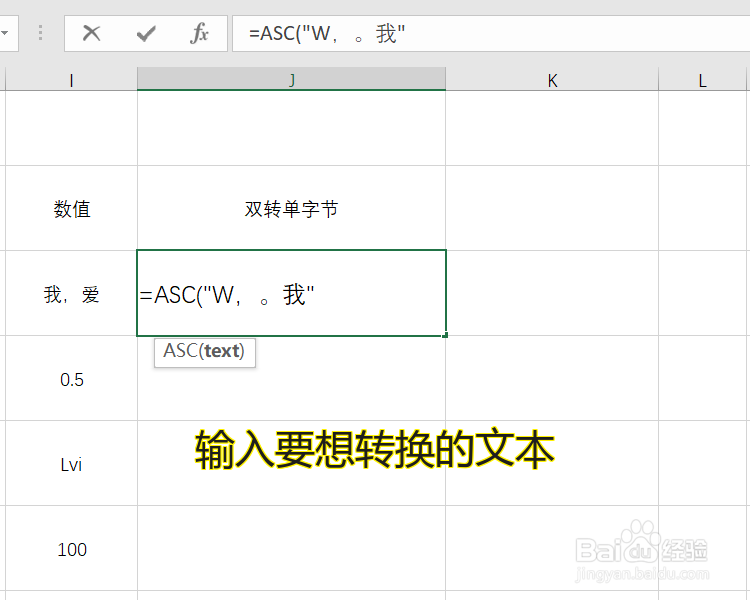Click the cell labeled 双转单字节

pyautogui.click(x=291, y=209)
